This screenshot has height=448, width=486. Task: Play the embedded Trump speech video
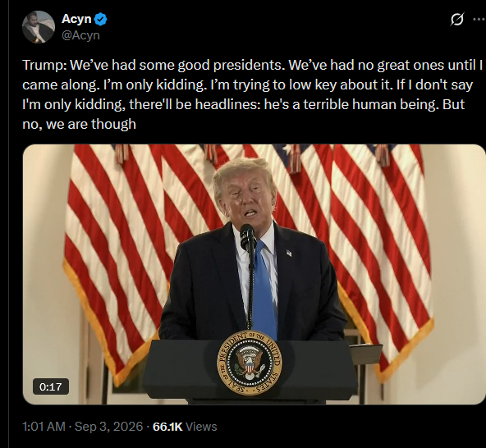[x=254, y=274]
